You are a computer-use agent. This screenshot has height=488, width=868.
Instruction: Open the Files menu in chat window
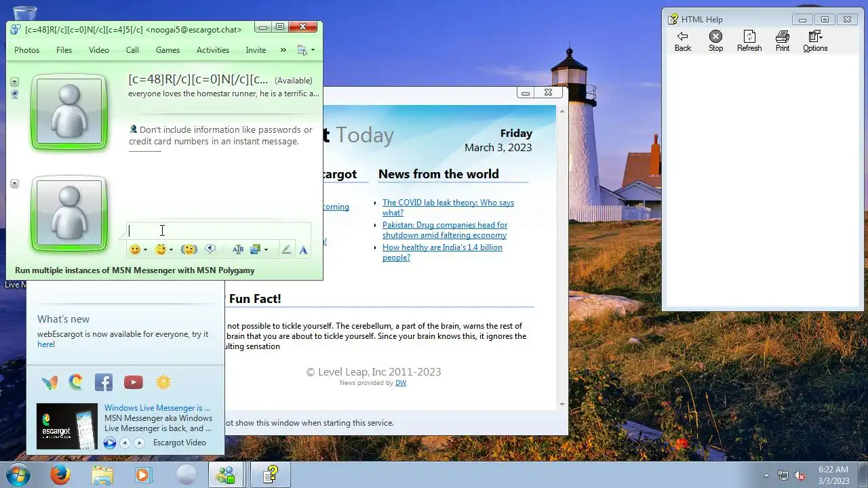(x=64, y=50)
